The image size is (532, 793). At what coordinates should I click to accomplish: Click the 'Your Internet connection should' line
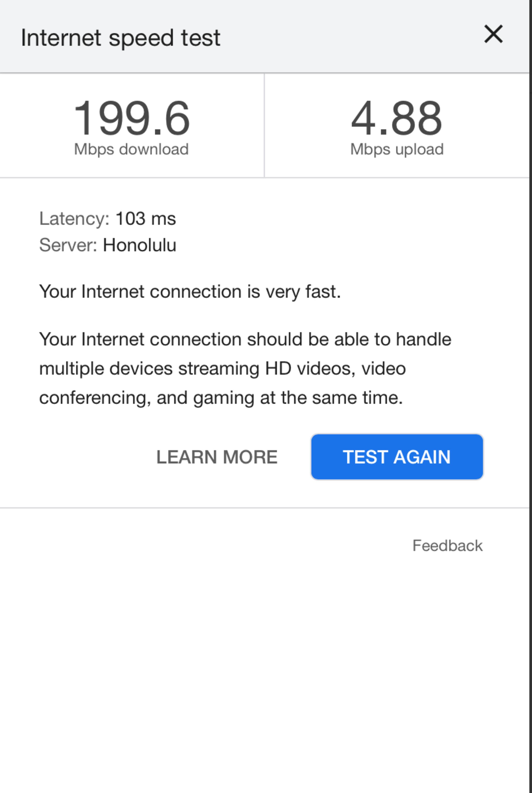pos(245,339)
